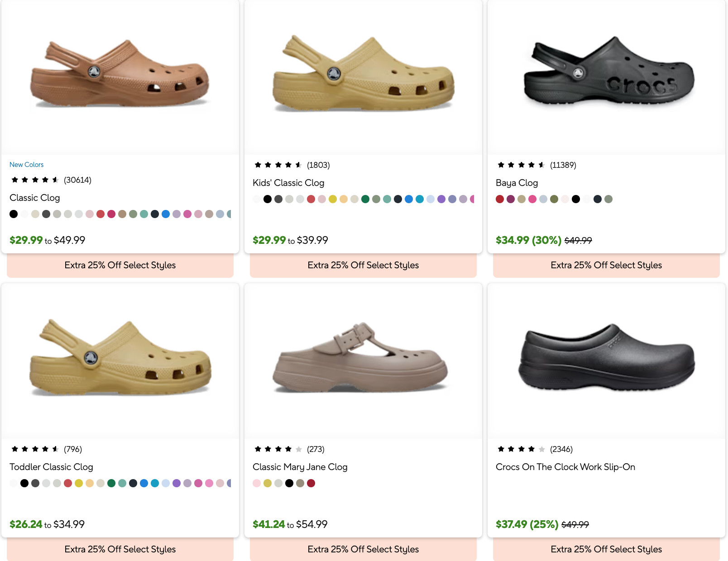The height and width of the screenshot is (561, 728).
Task: Open Crocs On The Clock Work Slip-On link
Action: tap(565, 467)
